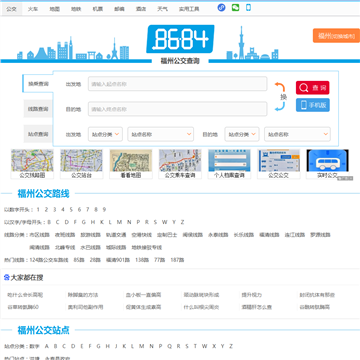Image resolution: width=360 pixels, height=360 pixels.
Task: Open the 出发地 站点分类 dropdown
Action: [105, 134]
